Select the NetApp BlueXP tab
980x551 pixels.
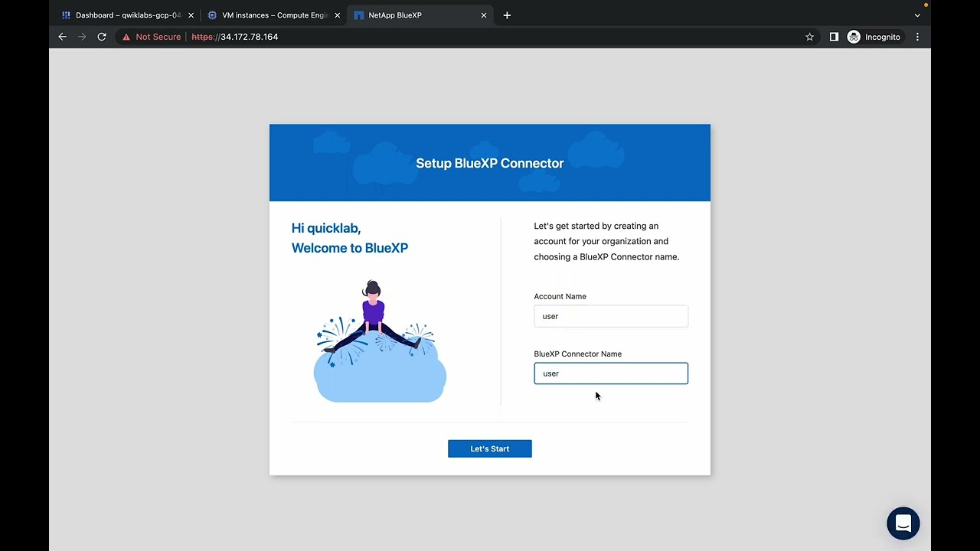[420, 15]
